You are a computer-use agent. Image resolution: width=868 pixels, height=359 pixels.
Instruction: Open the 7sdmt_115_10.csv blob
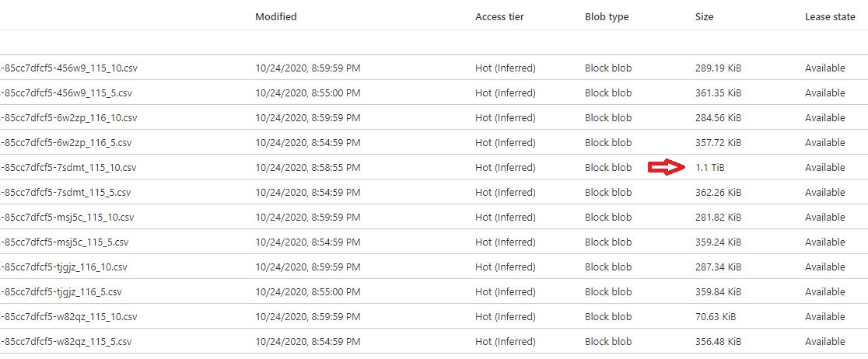coord(68,168)
